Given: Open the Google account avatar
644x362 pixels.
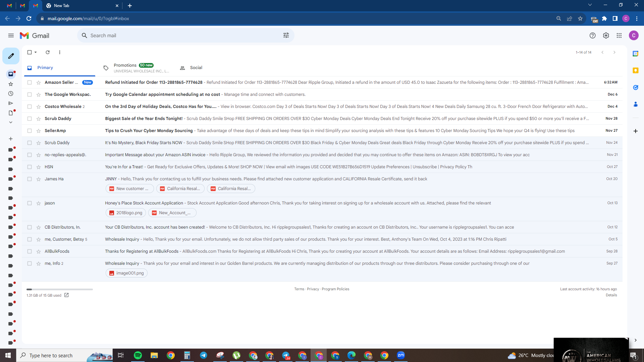Looking at the screenshot, I should (x=634, y=36).
